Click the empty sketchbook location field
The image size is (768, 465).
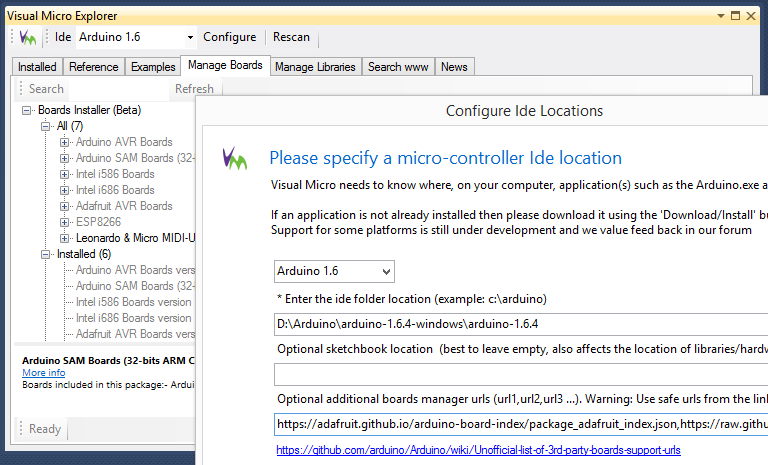[521, 375]
